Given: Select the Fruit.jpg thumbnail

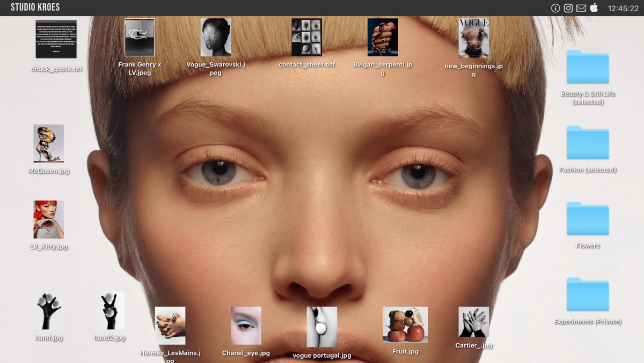Looking at the screenshot, I should point(405,325).
